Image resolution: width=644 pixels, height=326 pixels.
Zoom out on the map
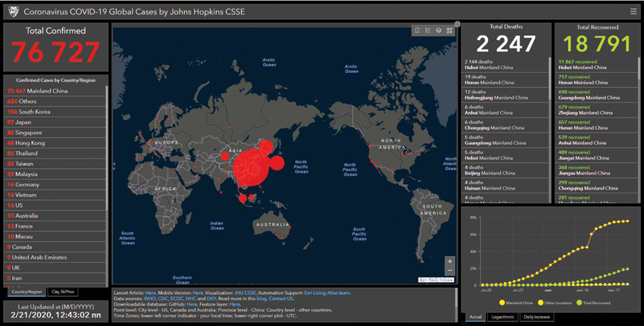pos(450,271)
